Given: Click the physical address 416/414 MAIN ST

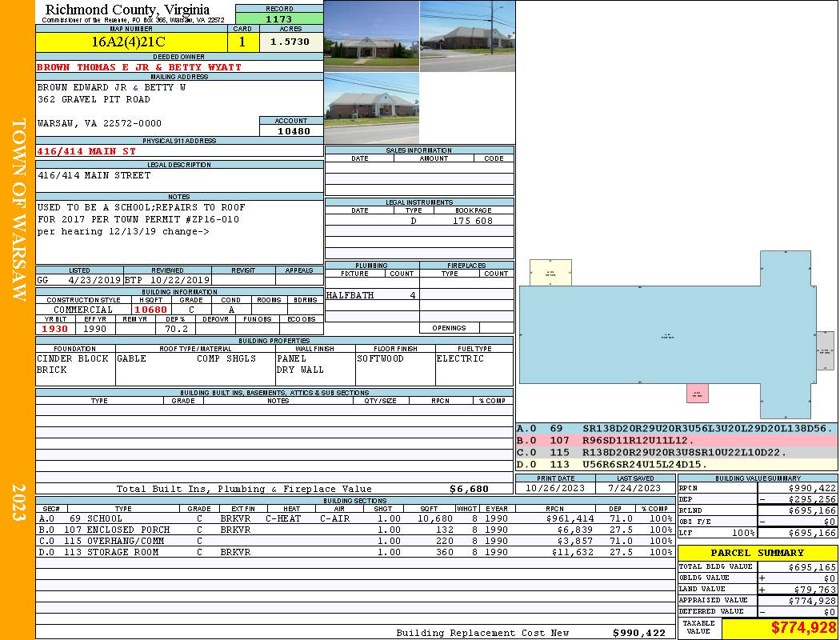Looking at the screenshot, I should (x=86, y=150).
